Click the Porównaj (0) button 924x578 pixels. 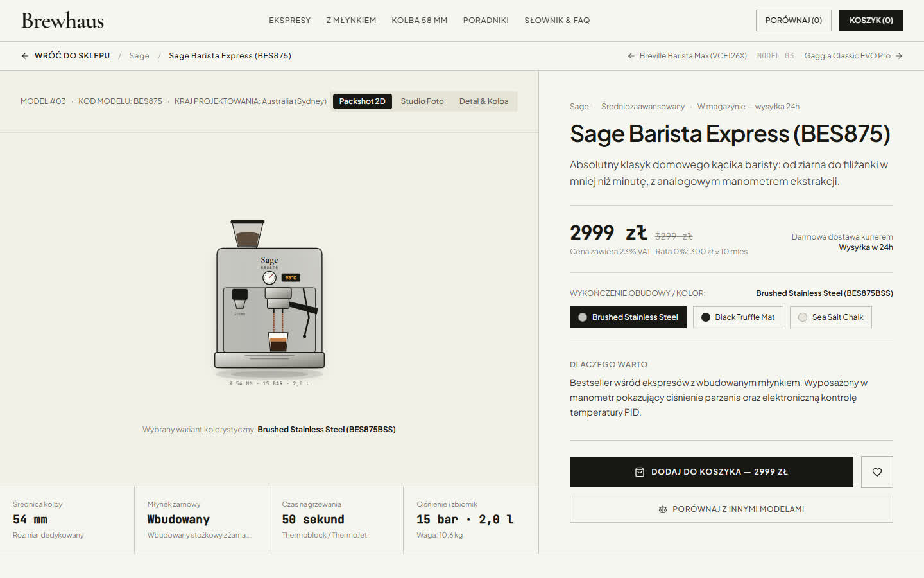[794, 21]
